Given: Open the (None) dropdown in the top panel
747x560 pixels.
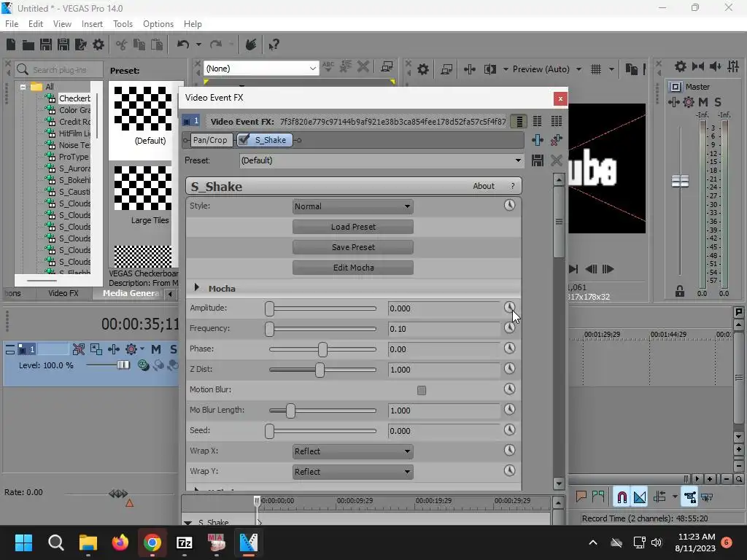Looking at the screenshot, I should [260, 69].
